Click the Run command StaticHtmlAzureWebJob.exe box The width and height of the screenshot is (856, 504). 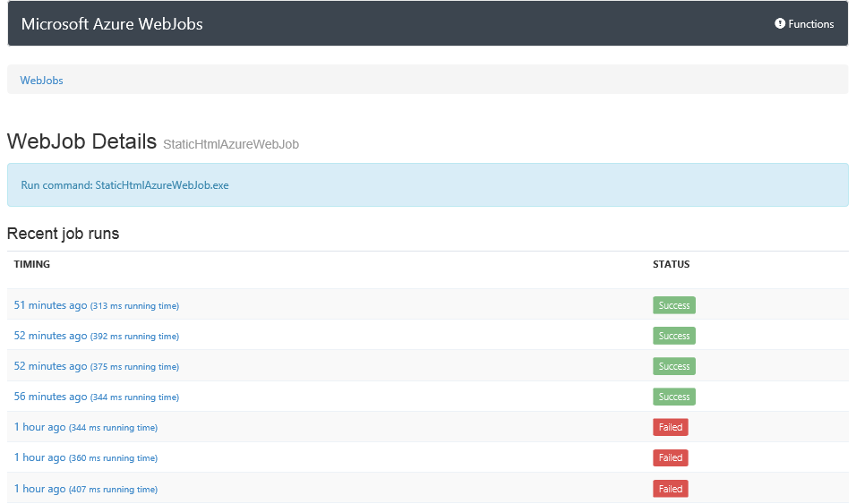click(427, 185)
